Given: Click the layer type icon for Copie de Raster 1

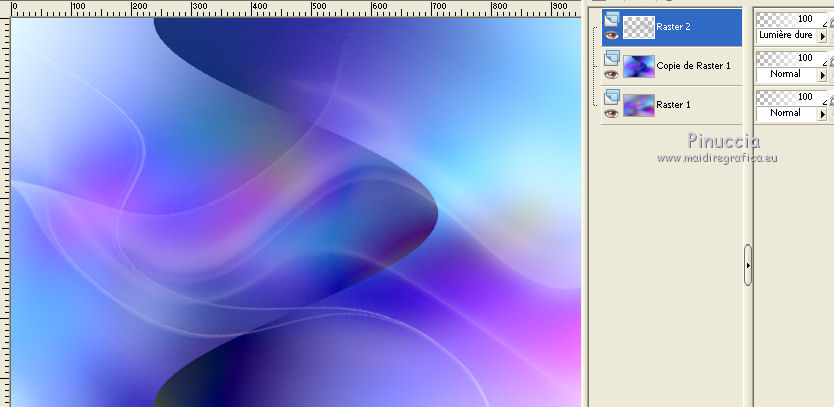Looking at the screenshot, I should [x=612, y=58].
